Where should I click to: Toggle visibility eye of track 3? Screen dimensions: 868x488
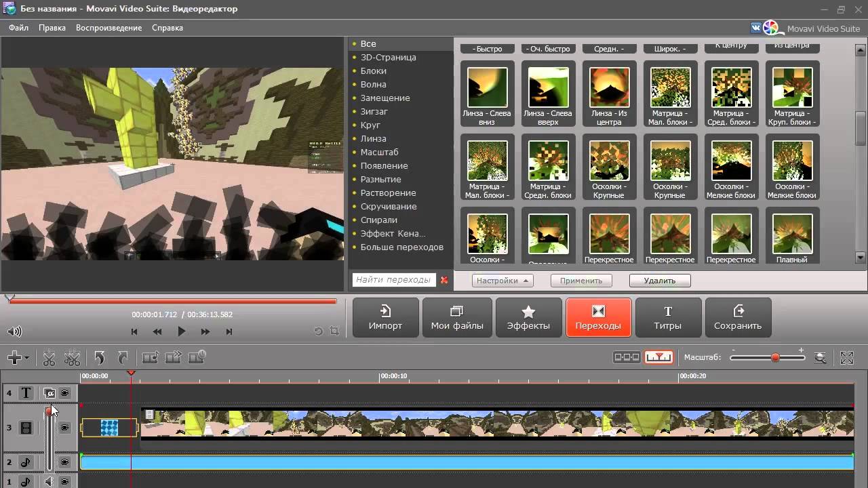[x=65, y=428]
